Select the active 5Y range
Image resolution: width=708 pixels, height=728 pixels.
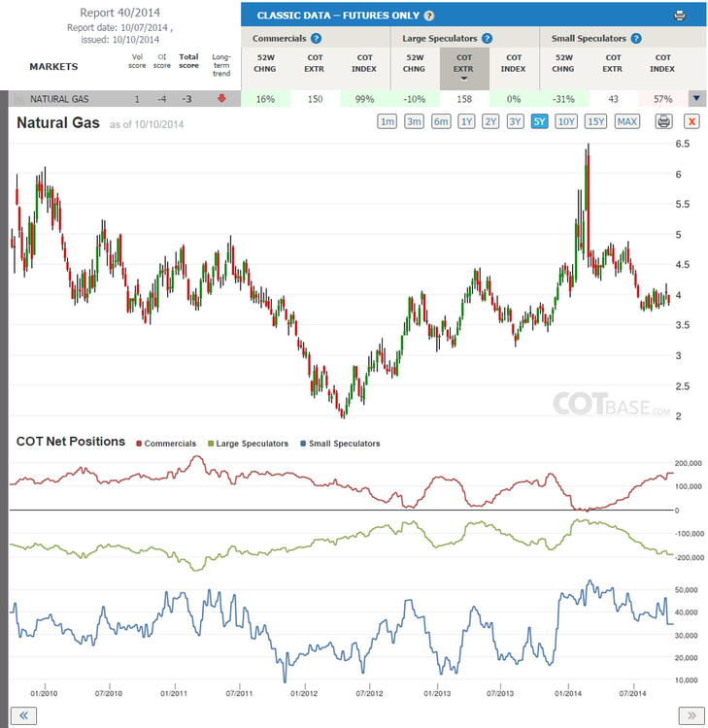[x=539, y=121]
